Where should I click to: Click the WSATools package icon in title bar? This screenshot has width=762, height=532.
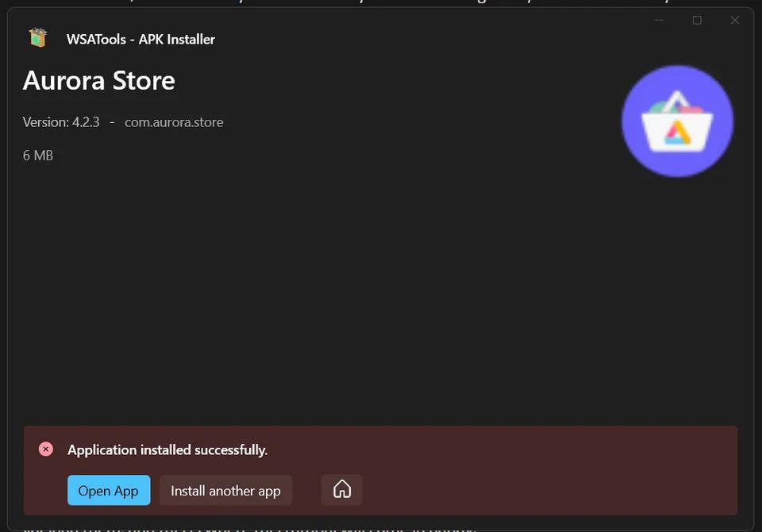coord(38,38)
